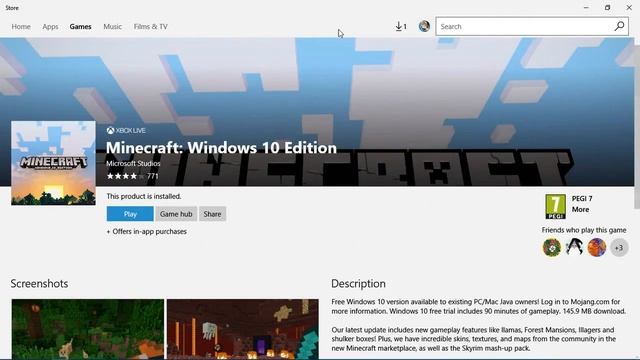Open the Music tab

pyautogui.click(x=112, y=27)
